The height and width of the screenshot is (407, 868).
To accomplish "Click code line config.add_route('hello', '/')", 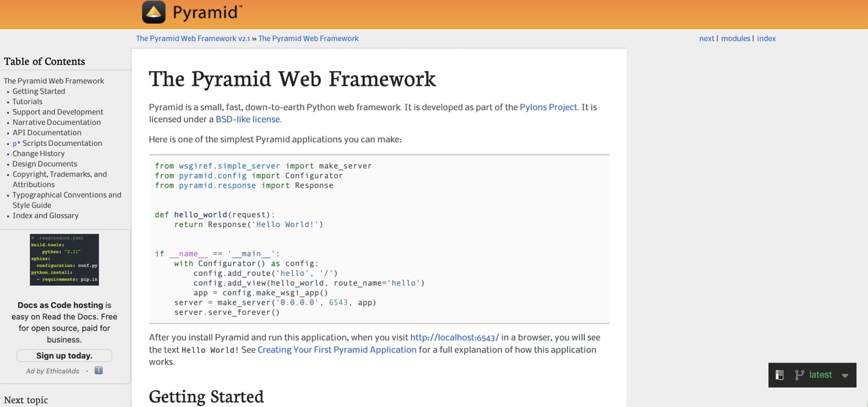I will 266,274.
